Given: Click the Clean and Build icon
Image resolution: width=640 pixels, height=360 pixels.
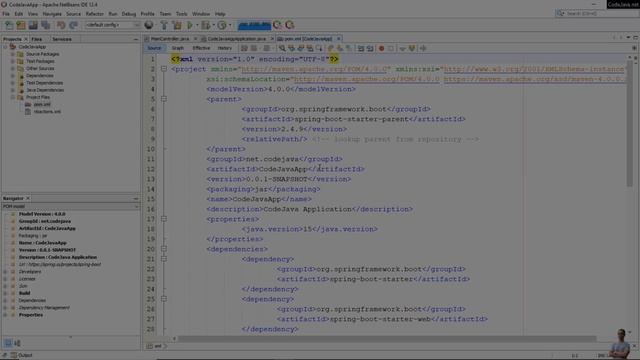Looking at the screenshot, I should click(177, 25).
